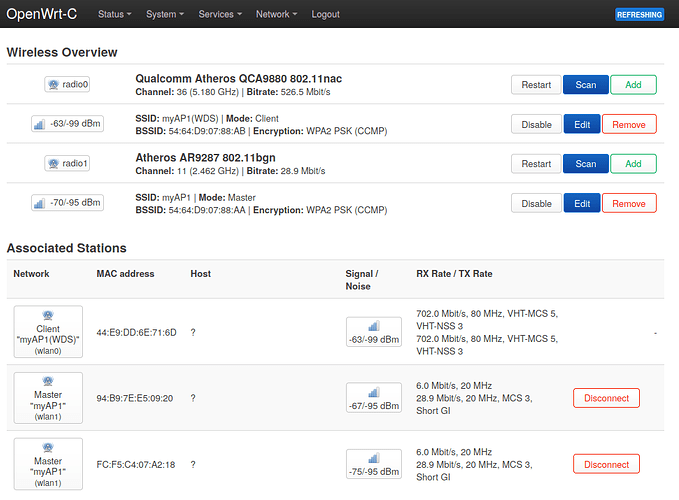Disable the myAP1 master network

537,203
